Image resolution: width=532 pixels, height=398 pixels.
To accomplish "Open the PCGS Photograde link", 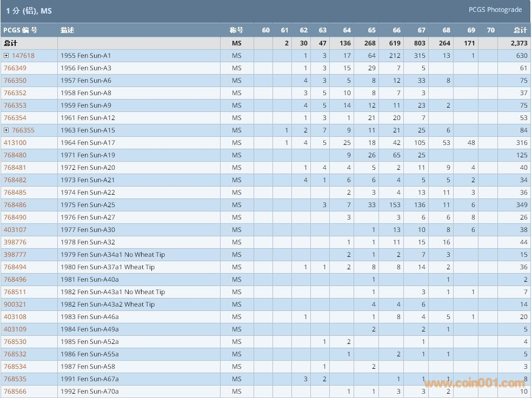I will 495,10.
